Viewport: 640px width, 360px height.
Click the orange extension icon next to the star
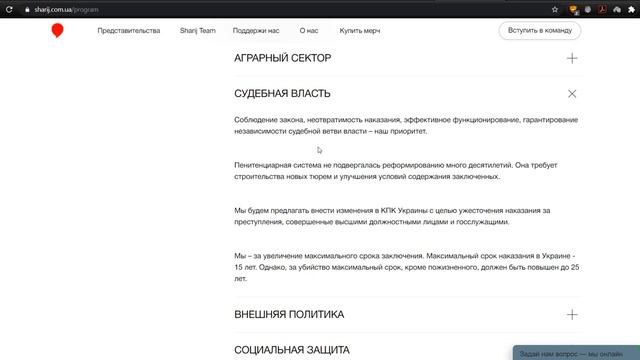[573, 10]
